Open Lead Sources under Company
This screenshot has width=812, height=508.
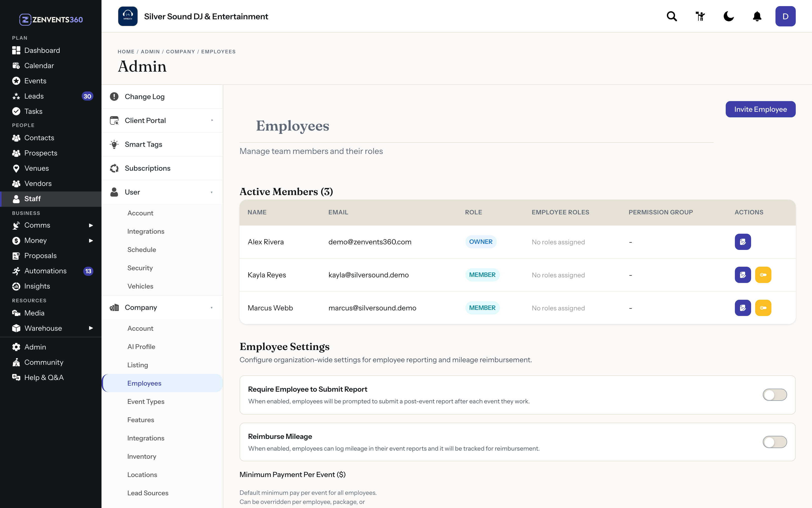point(162,493)
